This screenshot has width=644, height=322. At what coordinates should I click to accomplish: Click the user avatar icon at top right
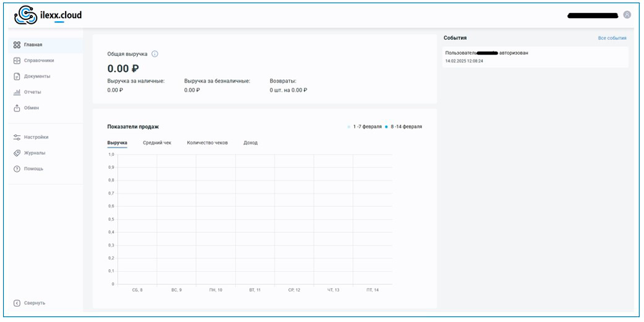627,15
